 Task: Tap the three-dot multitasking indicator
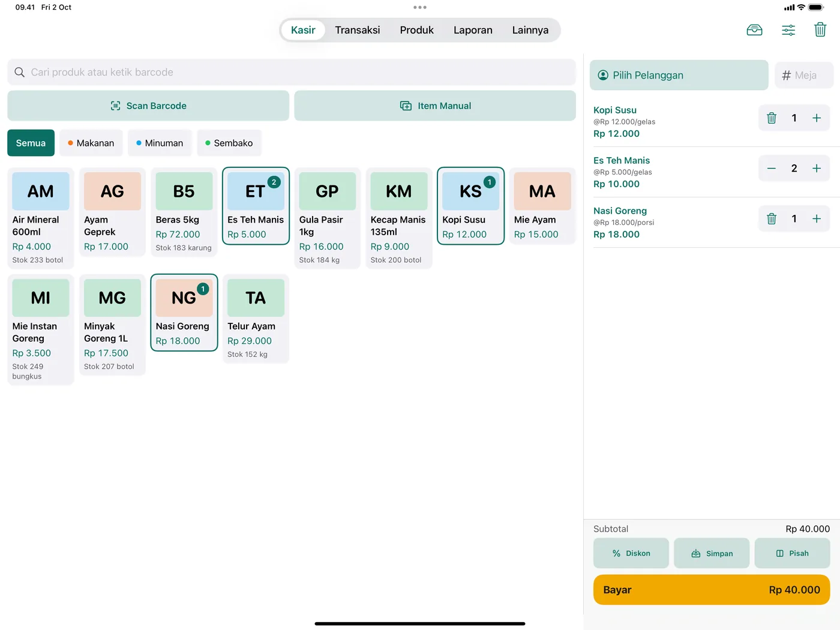click(x=420, y=7)
